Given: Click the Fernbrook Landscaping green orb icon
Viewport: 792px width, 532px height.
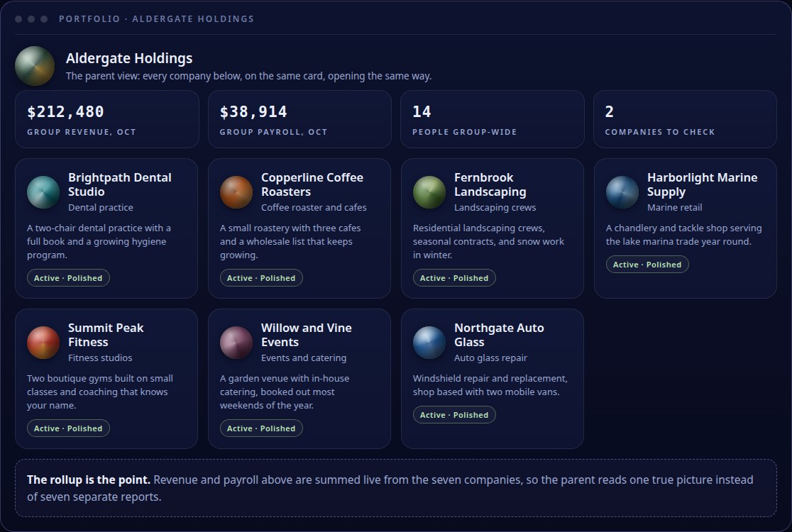Looking at the screenshot, I should tap(429, 192).
